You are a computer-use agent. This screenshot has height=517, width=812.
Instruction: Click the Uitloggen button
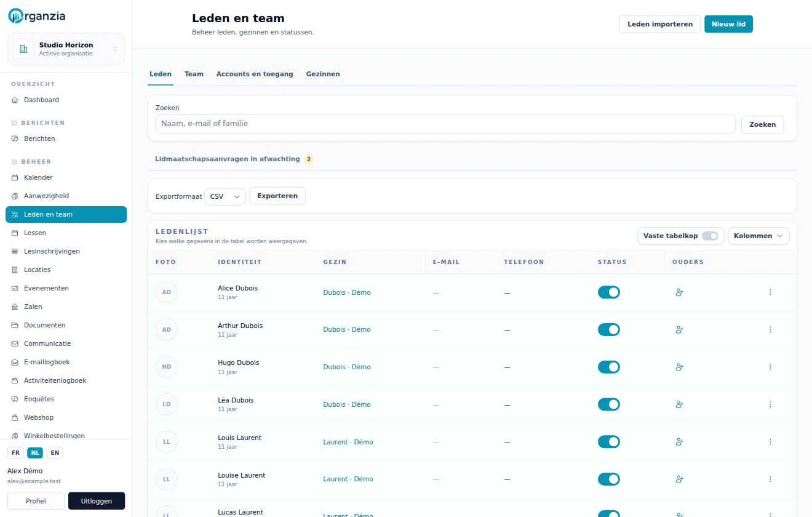[x=97, y=501]
